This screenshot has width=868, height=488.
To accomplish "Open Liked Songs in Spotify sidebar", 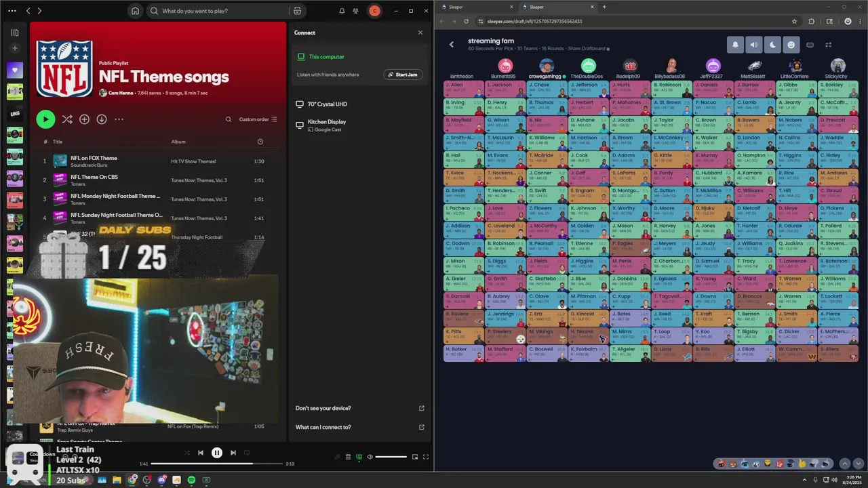I will (x=14, y=69).
